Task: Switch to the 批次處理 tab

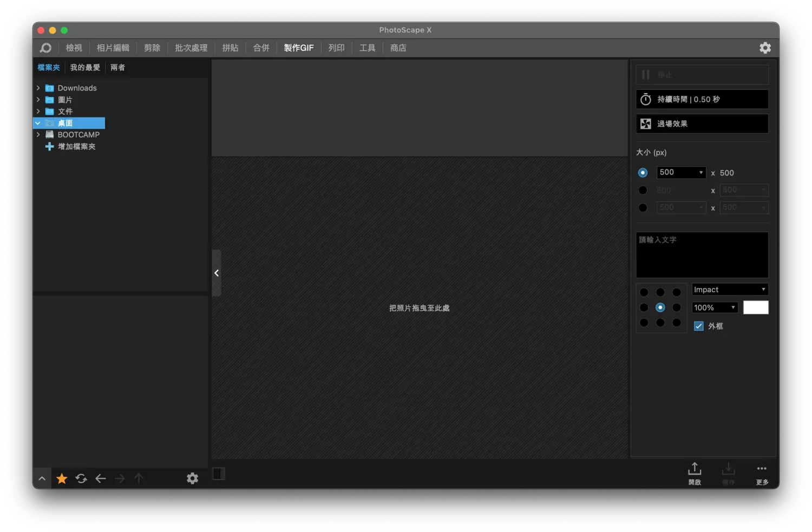Action: pyautogui.click(x=191, y=48)
